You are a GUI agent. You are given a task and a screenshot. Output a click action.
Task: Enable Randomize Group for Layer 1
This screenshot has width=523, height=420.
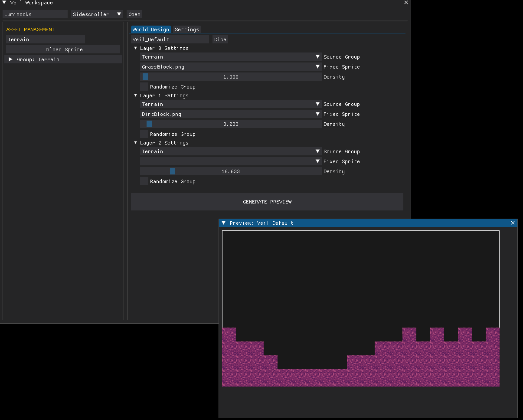click(x=144, y=134)
